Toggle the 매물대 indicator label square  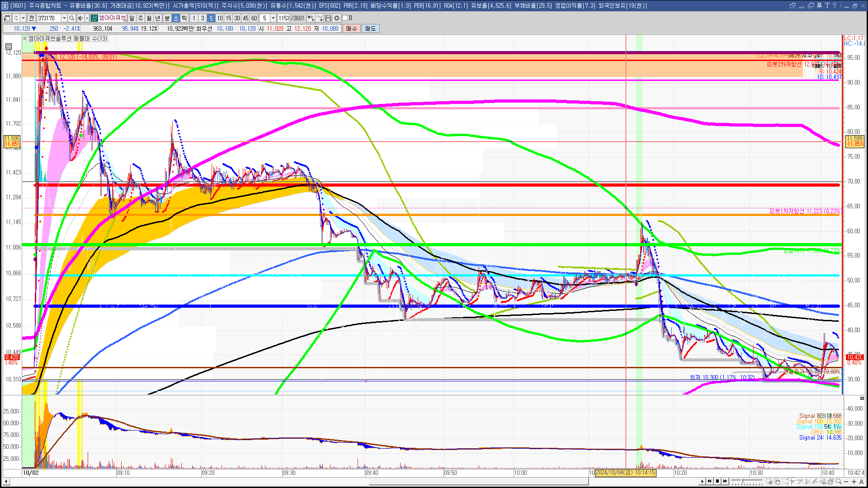click(25, 38)
